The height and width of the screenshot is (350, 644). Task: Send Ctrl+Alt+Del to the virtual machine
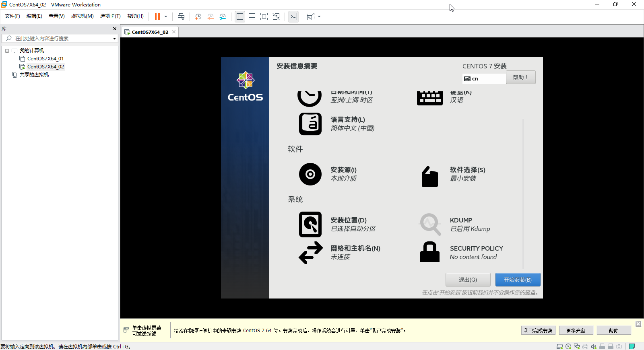181,16
